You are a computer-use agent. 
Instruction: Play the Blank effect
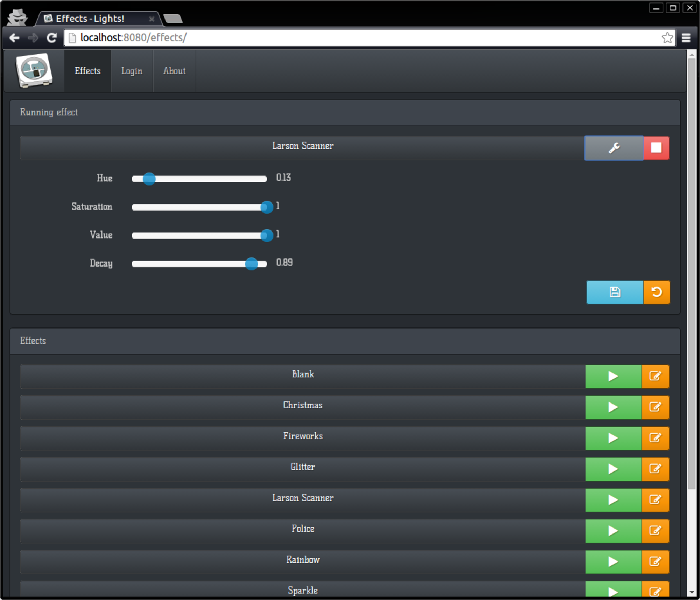click(613, 377)
